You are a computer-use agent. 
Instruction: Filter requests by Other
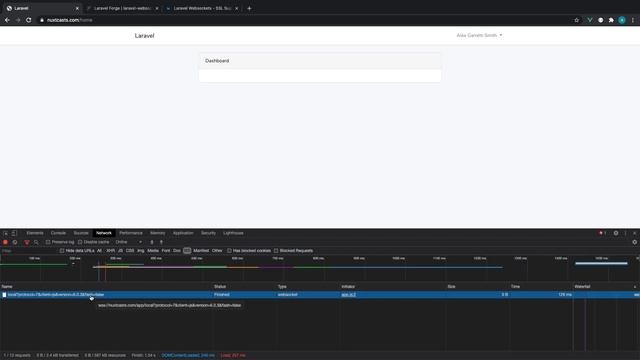[x=217, y=251]
